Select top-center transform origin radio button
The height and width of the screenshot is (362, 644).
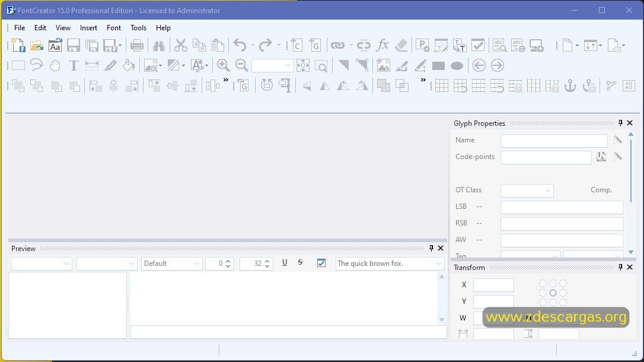pos(553,284)
